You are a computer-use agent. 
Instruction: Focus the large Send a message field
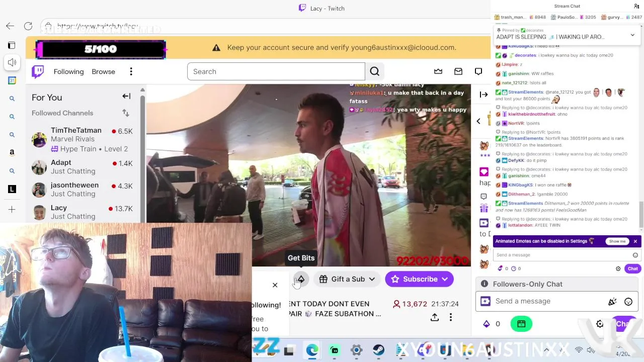tap(549, 301)
